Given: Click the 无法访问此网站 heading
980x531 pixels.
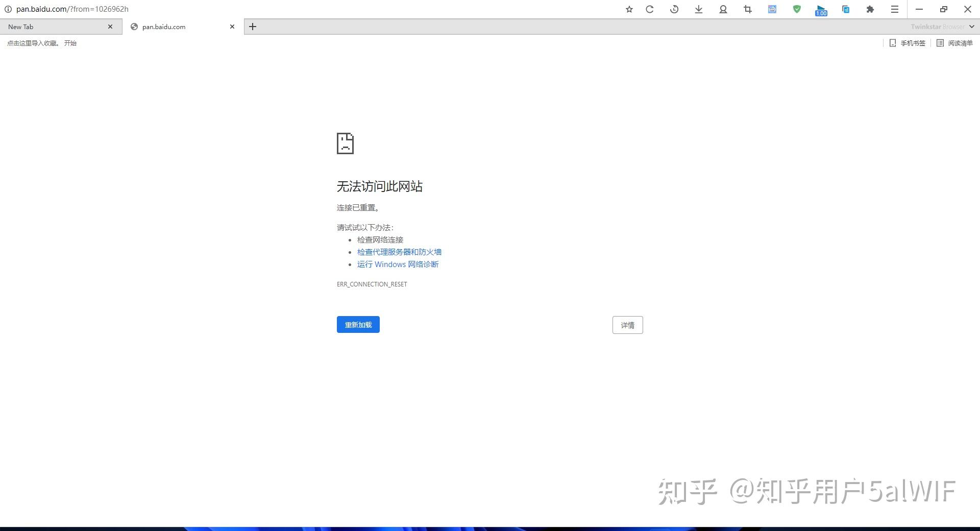Looking at the screenshot, I should pos(380,186).
